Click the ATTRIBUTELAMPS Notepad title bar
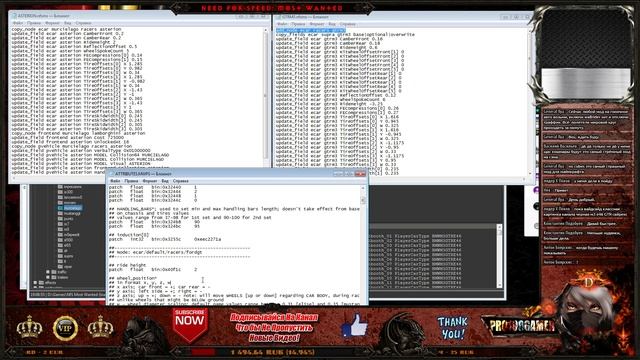The width and height of the screenshot is (640, 360). pyautogui.click(x=237, y=173)
